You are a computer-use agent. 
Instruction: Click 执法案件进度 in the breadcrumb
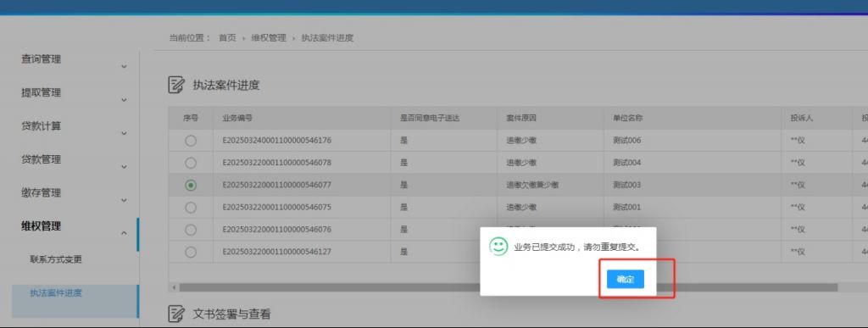click(327, 37)
